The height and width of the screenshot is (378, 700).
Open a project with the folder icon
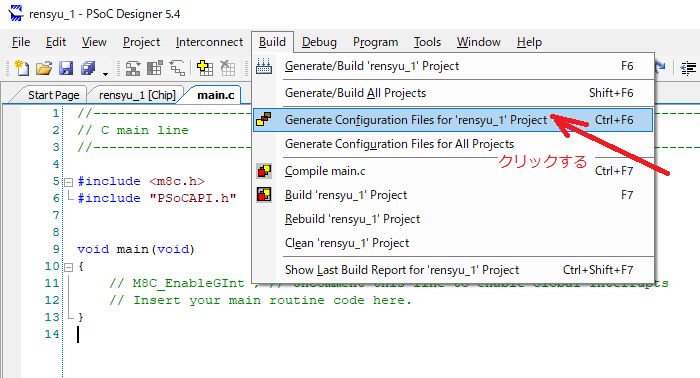44,68
